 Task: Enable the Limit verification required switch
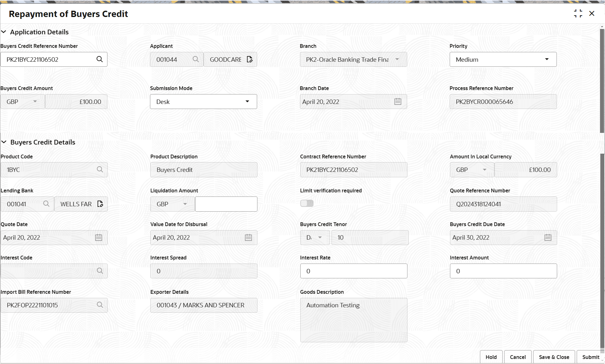307,203
